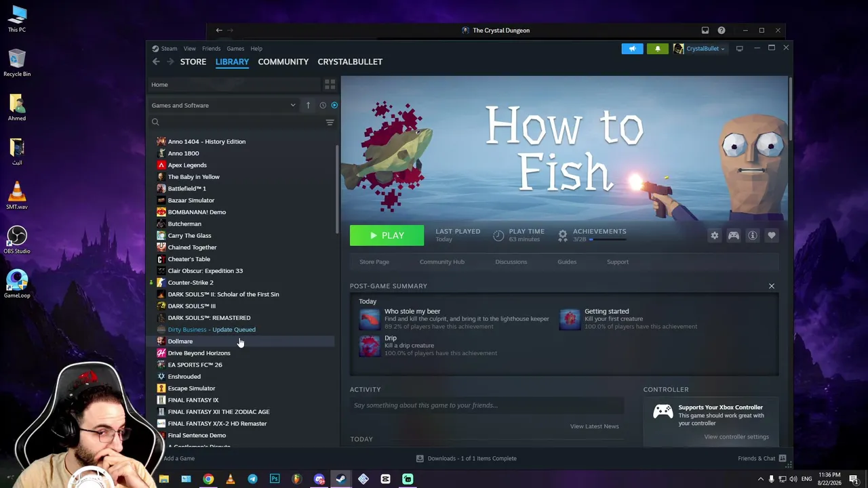Open the Help menu

[x=256, y=49]
